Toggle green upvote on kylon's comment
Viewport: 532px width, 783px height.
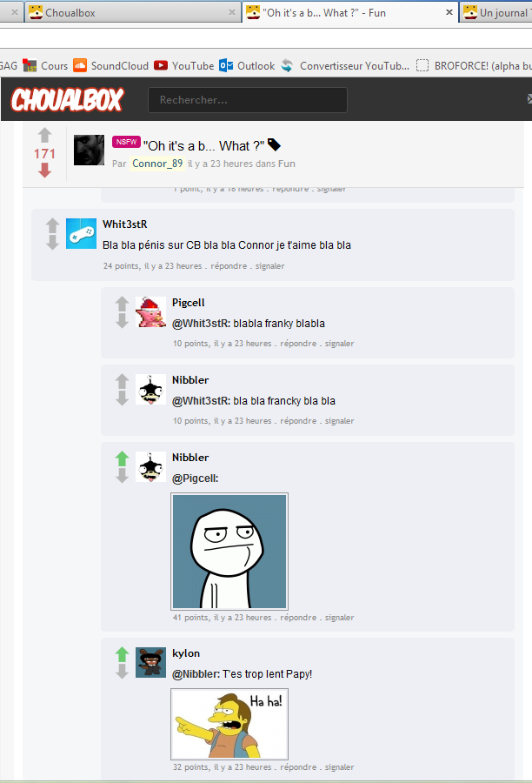[x=122, y=654]
